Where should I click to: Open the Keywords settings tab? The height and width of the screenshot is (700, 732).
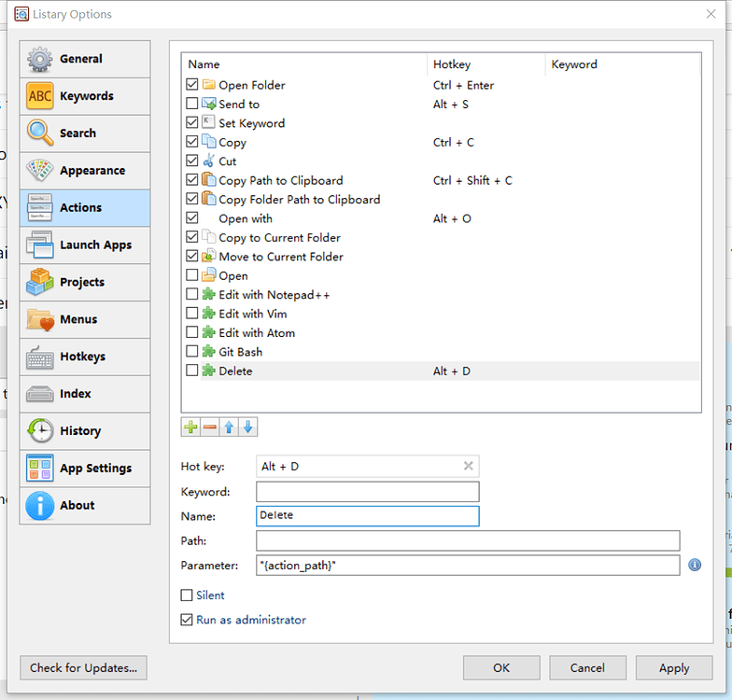coord(85,96)
